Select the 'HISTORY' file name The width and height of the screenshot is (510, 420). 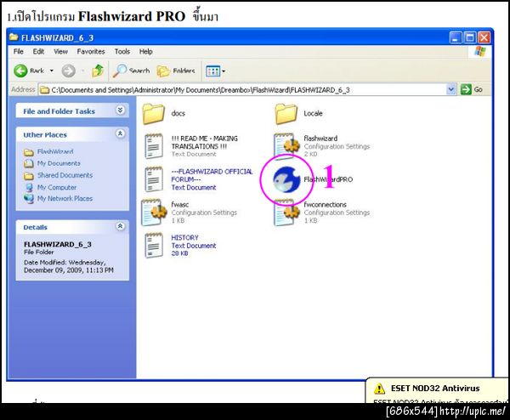(x=184, y=237)
